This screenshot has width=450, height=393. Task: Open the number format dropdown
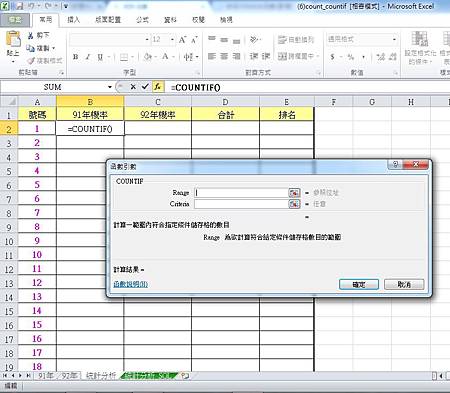(394, 39)
